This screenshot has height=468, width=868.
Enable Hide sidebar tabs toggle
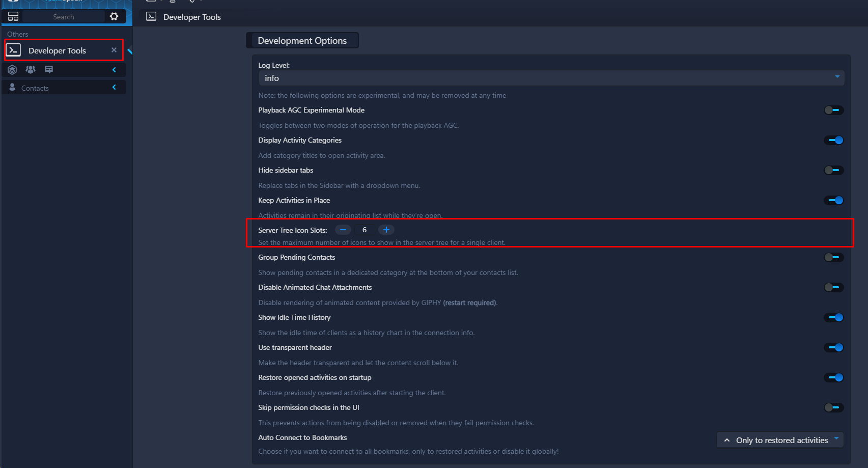pos(833,170)
